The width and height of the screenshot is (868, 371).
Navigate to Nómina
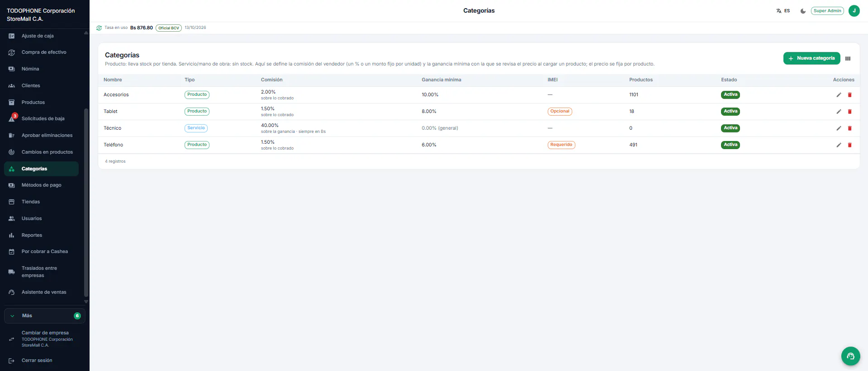coord(42,69)
